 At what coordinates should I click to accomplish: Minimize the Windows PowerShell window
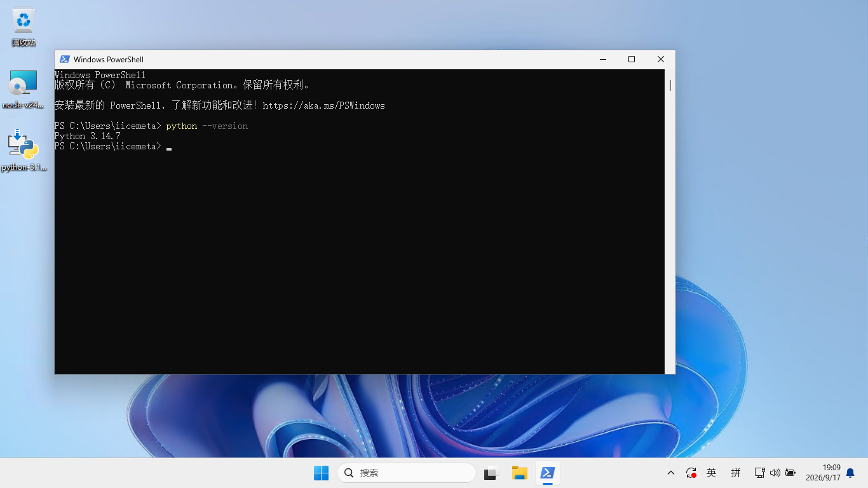[x=602, y=59]
